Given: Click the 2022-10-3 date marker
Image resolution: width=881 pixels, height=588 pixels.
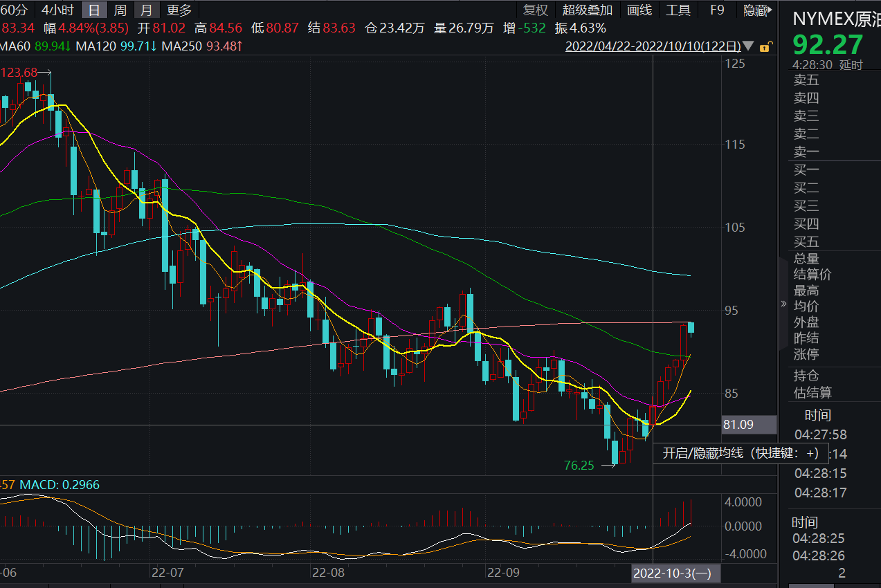Looking at the screenshot, I should click(x=675, y=573).
